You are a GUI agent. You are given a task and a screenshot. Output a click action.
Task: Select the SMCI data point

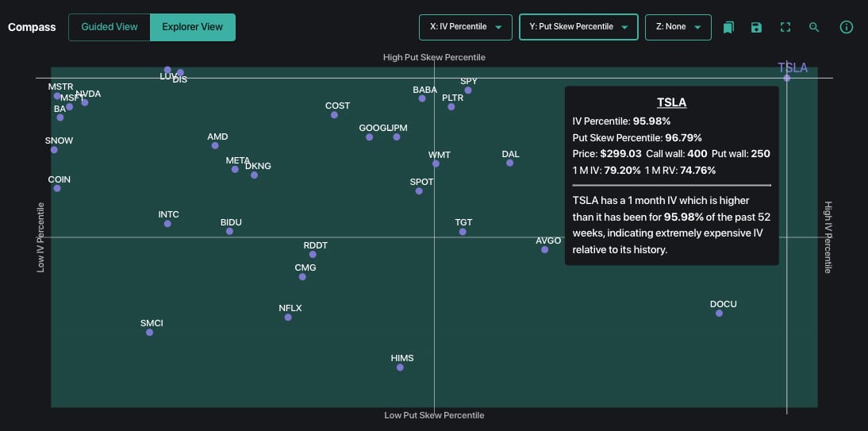pyautogui.click(x=149, y=333)
